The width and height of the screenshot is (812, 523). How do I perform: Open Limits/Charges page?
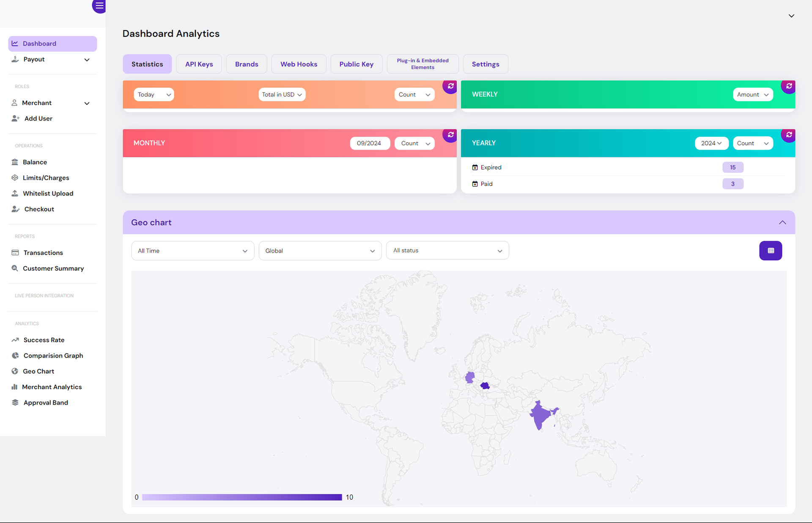tap(46, 178)
